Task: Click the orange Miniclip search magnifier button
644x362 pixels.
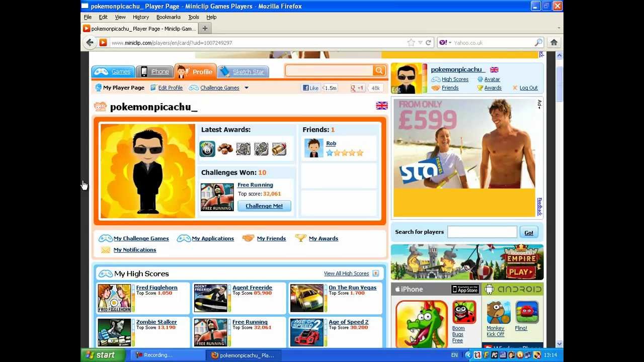Action: point(379,70)
